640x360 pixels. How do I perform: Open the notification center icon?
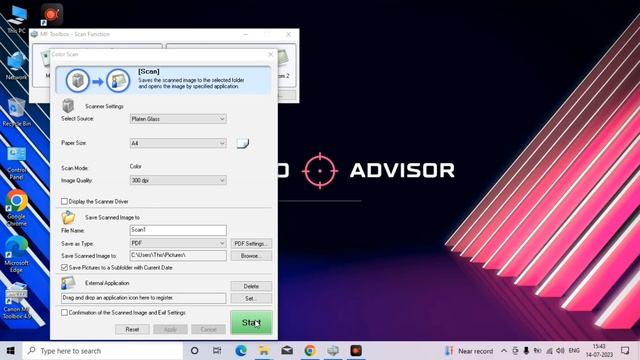coord(625,351)
